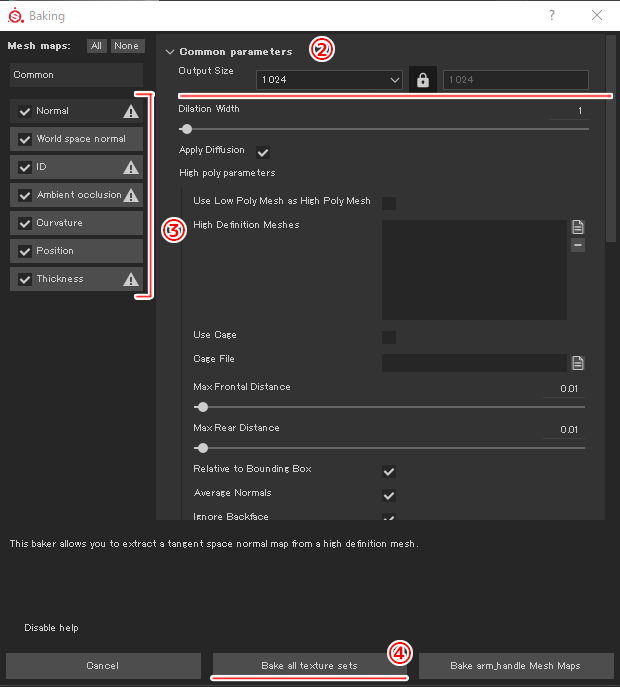The image size is (620, 687).
Task: Click the High Definition Meshes load file icon
Action: [x=578, y=227]
